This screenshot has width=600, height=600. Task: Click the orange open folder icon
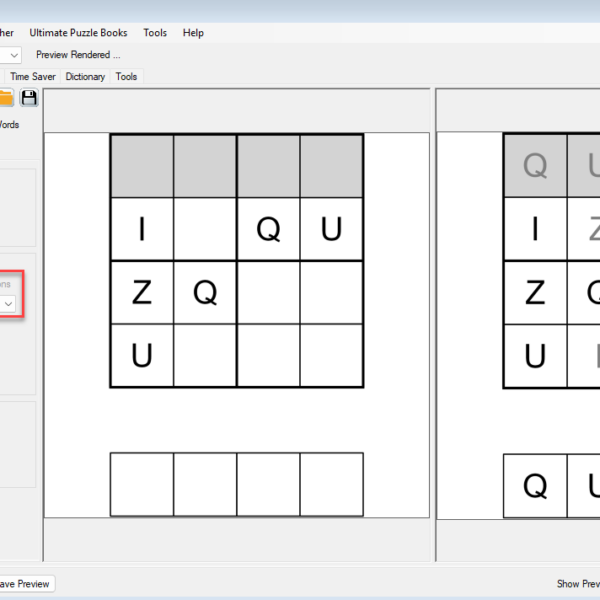[6, 98]
